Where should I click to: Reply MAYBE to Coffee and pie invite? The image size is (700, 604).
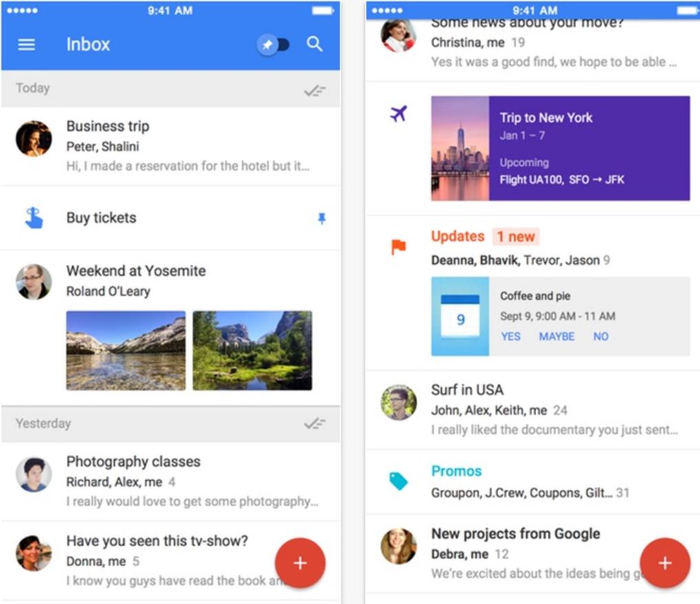556,336
